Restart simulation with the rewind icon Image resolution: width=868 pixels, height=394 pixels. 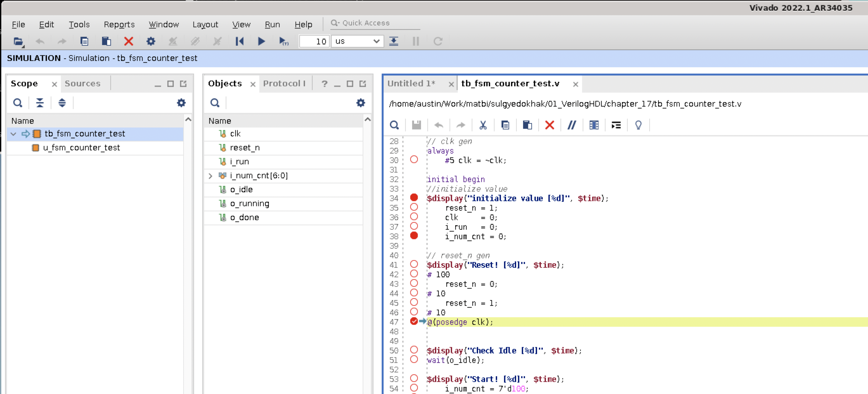240,42
